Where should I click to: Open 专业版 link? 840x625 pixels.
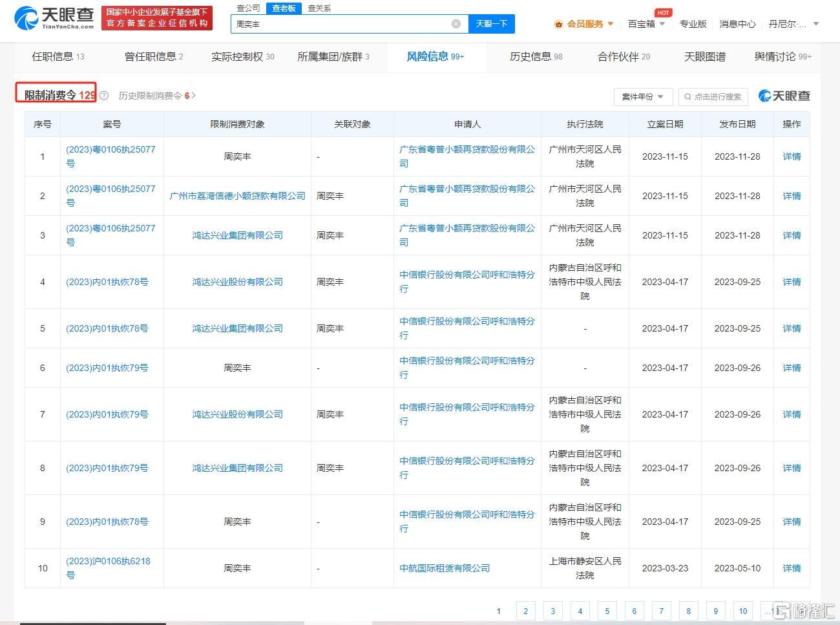tap(693, 24)
